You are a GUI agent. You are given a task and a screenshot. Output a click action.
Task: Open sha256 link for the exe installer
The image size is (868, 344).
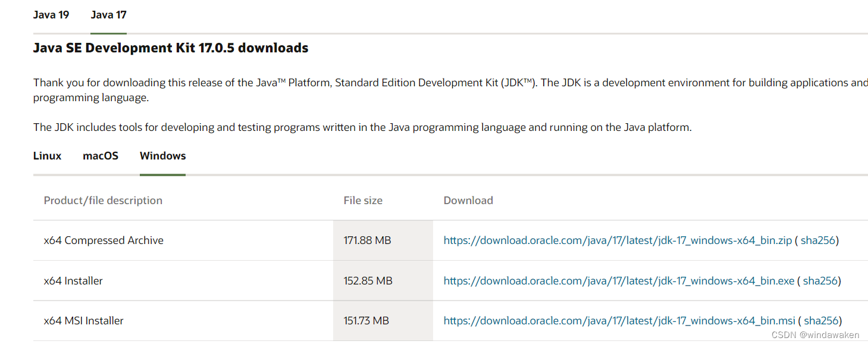820,281
